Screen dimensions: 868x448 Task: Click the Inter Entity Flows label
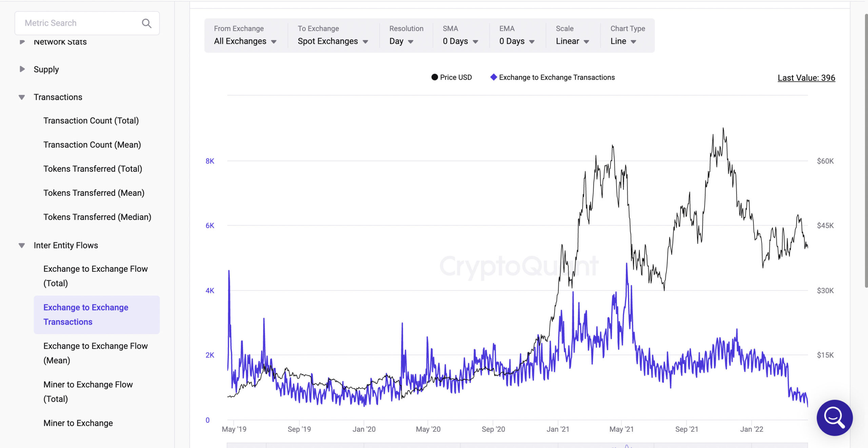(x=66, y=245)
